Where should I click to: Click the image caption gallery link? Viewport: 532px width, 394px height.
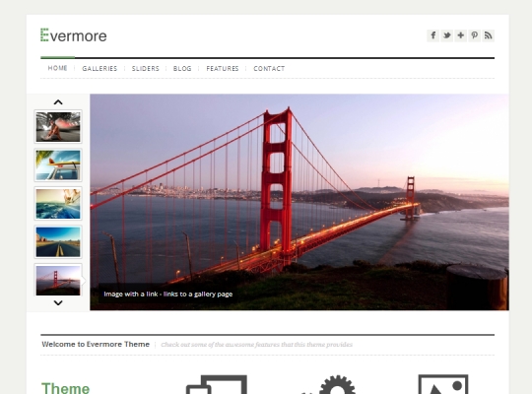click(x=168, y=294)
